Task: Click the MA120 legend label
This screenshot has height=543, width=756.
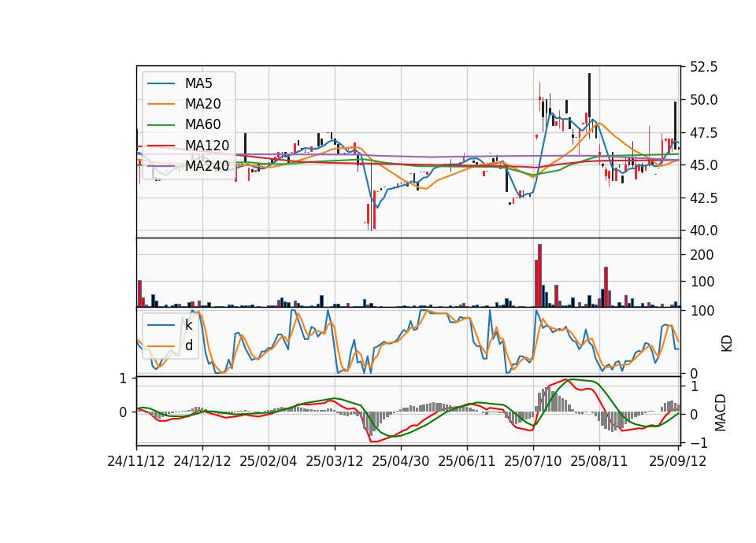Action: tap(207, 146)
